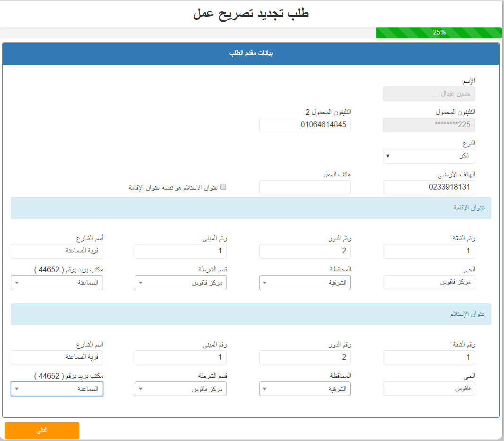Viewport: 504px width, 441px height.
Task: Select the أسم الشارع street name field
Action: (57, 251)
